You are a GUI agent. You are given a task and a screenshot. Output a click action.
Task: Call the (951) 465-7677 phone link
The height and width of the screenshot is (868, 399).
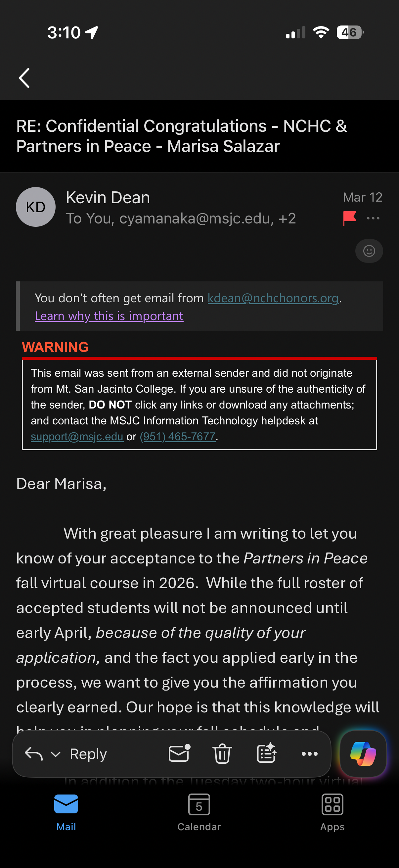177,437
